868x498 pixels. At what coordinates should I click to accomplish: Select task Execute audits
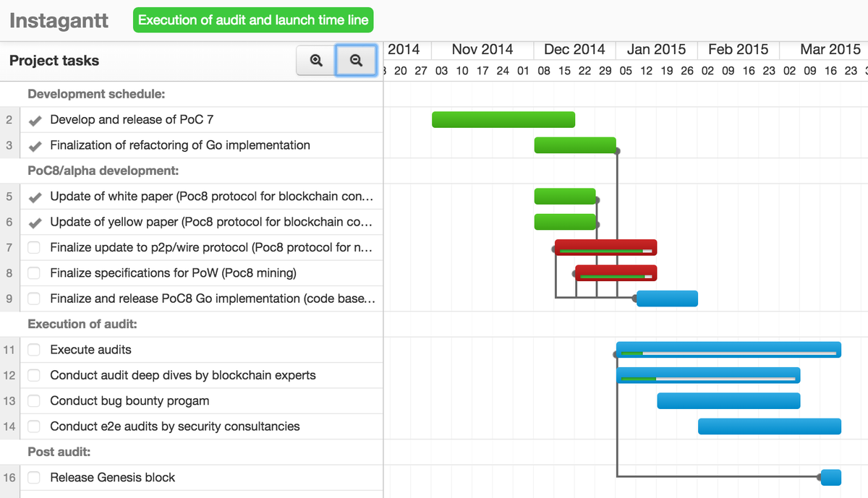[x=90, y=350]
